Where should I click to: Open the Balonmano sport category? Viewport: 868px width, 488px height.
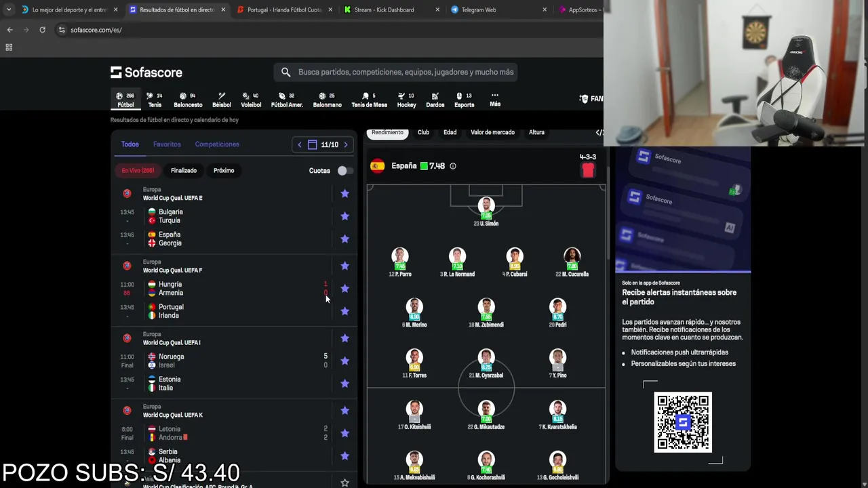[328, 100]
